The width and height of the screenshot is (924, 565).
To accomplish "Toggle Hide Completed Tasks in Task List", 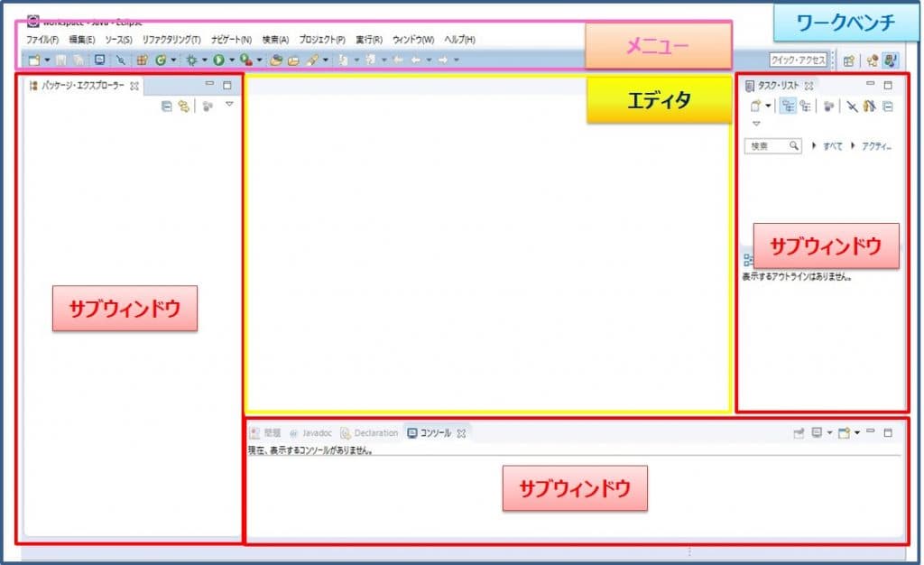I will coord(852,106).
